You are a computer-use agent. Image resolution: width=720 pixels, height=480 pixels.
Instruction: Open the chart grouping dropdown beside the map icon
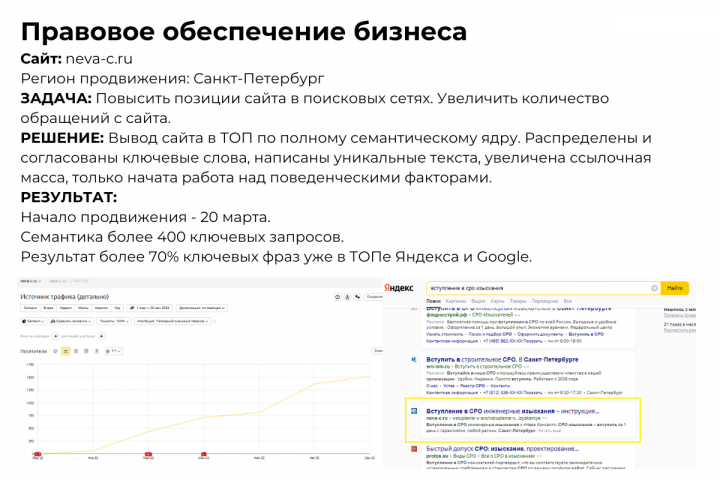(114, 351)
